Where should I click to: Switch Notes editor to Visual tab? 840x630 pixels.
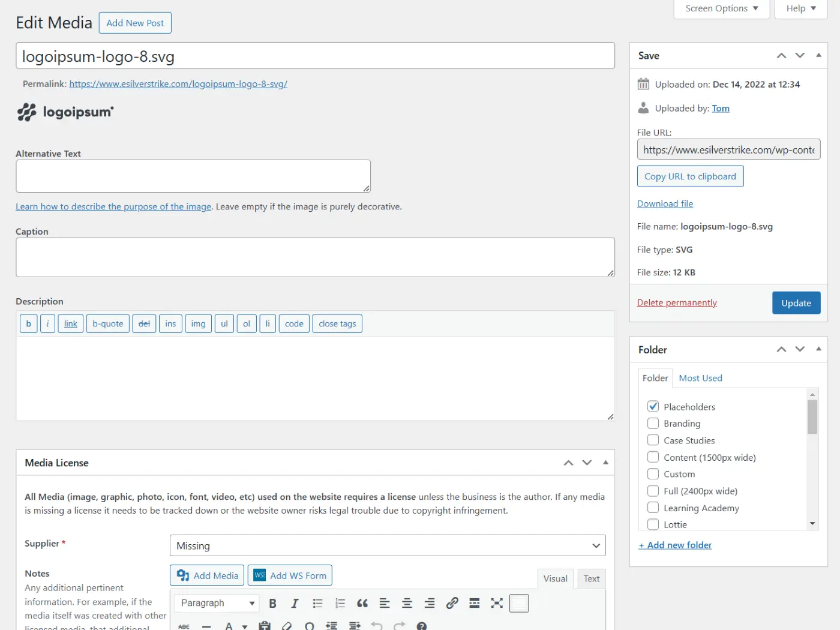[x=555, y=578]
